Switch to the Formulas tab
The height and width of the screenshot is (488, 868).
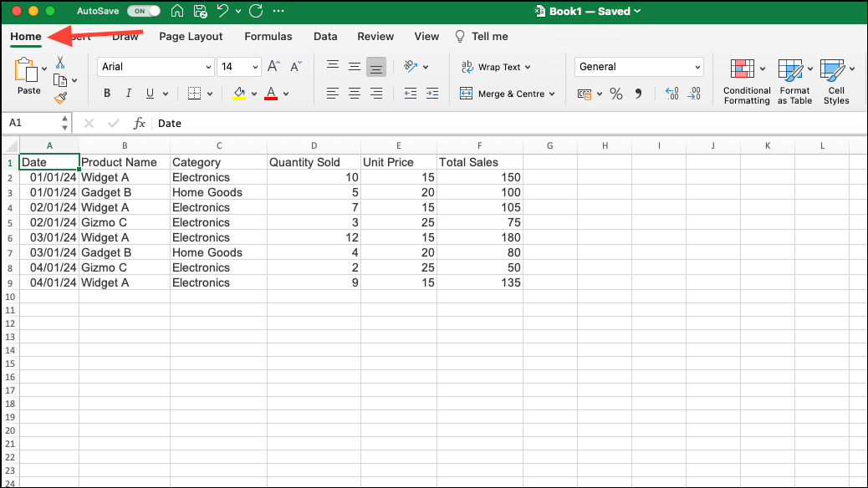pyautogui.click(x=268, y=37)
